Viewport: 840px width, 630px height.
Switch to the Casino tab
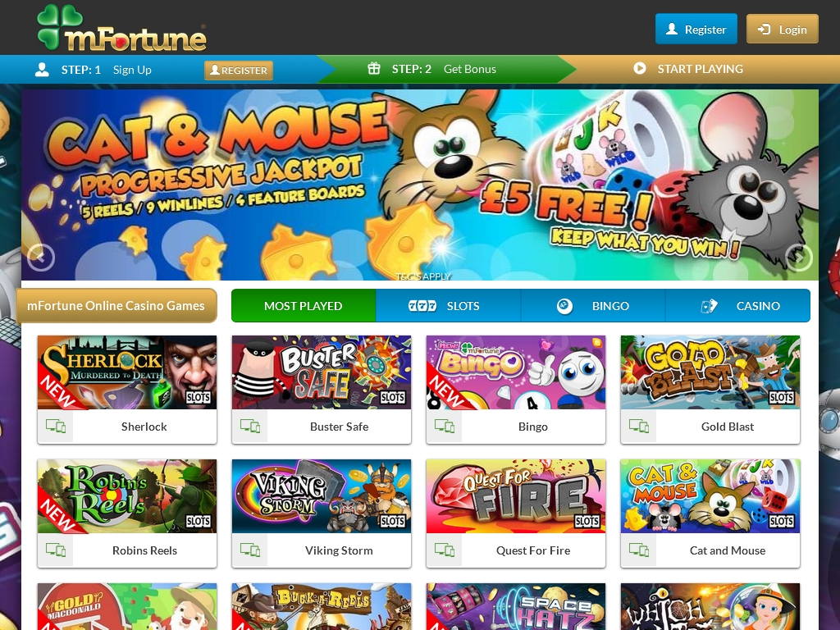(x=737, y=306)
